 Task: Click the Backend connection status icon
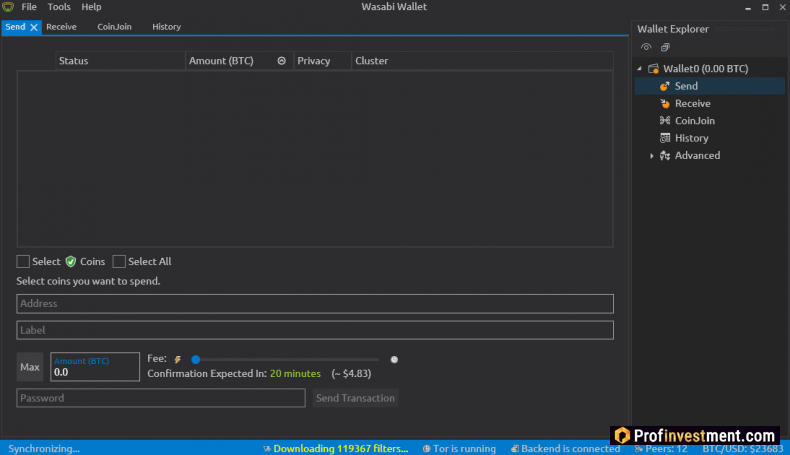[x=514, y=448]
